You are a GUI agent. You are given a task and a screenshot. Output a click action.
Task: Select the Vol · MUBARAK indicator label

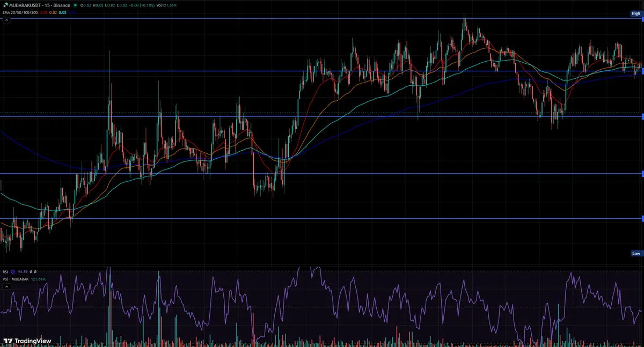click(16, 279)
